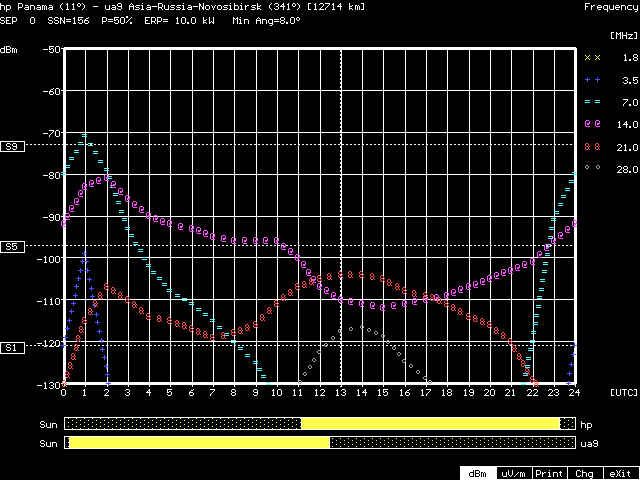Image resolution: width=640 pixels, height=480 pixels.
Task: Select the 3.5 MHz blue plus legend marker
Action: tap(592, 80)
